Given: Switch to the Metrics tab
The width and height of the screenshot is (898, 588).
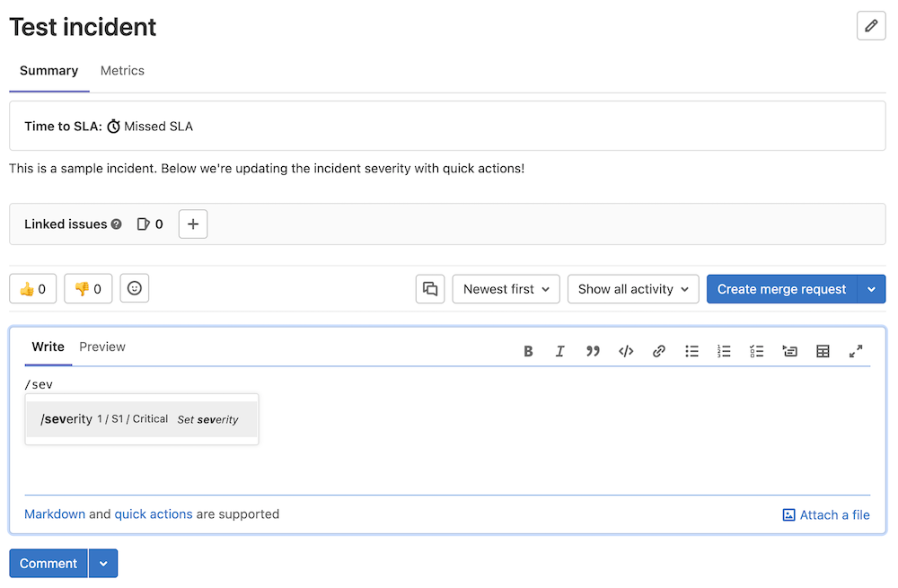Looking at the screenshot, I should click(x=122, y=70).
